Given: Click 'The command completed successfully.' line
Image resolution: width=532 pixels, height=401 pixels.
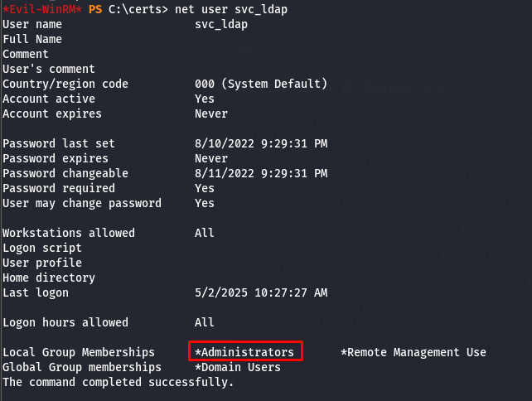Looking at the screenshot, I should pos(118,382).
